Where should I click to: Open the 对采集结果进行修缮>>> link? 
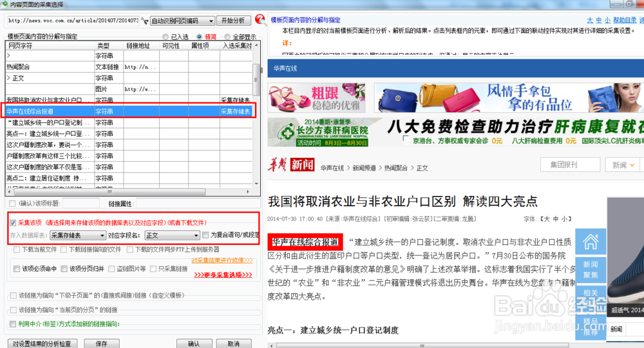tap(222, 260)
